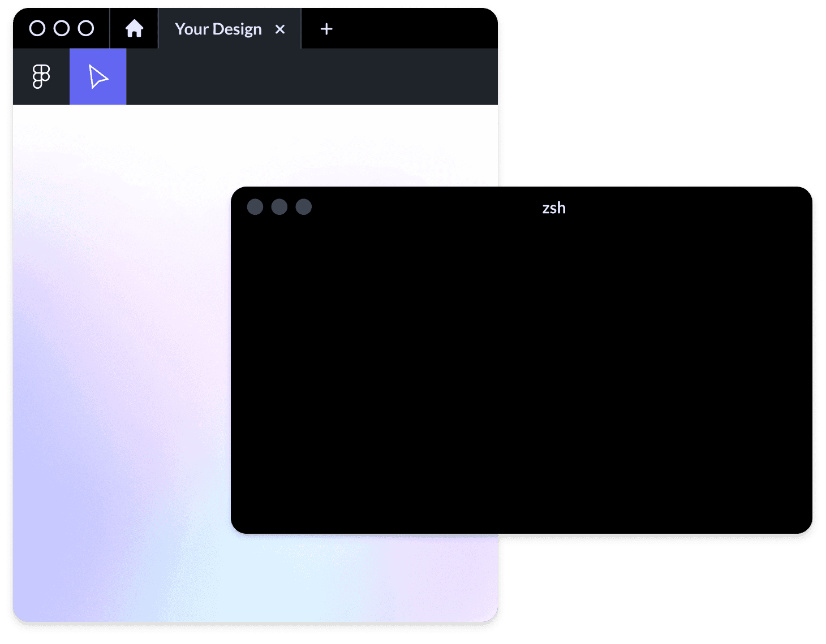
Task: Close the Your Design tab
Action: (x=280, y=29)
